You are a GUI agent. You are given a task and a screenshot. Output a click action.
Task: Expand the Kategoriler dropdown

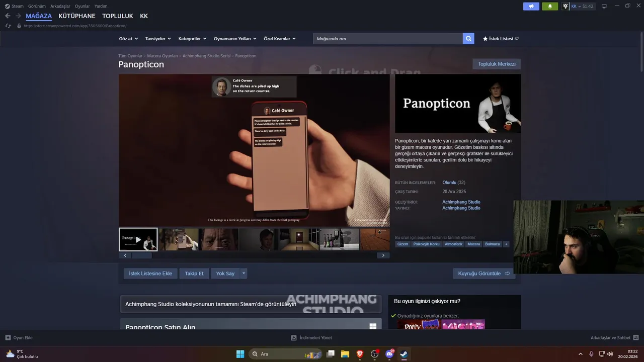click(192, 39)
